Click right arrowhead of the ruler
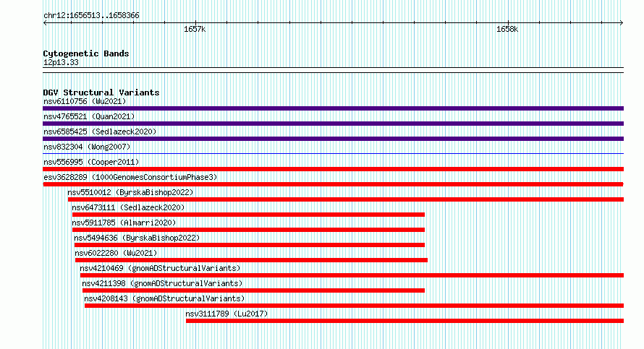The width and height of the screenshot is (644, 349). [x=622, y=23]
